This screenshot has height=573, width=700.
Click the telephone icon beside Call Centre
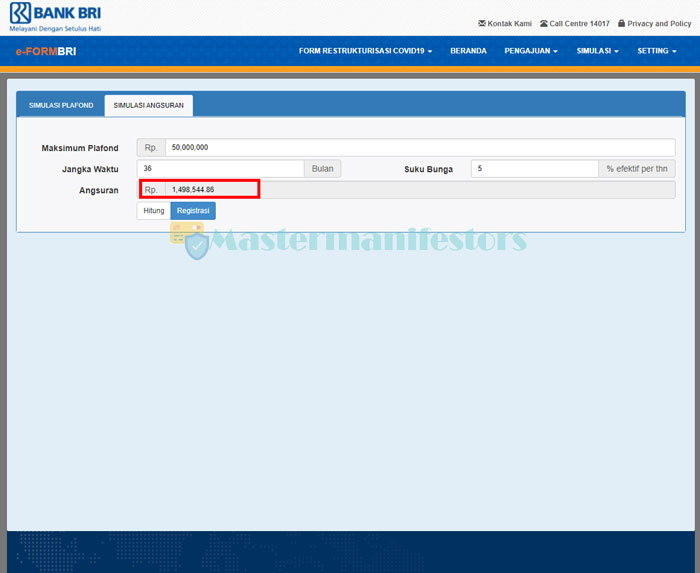click(x=544, y=23)
